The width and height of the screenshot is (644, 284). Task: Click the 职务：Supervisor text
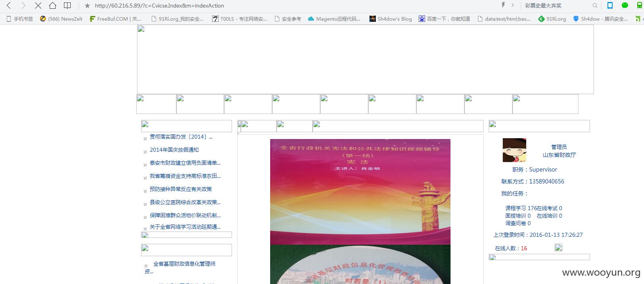tap(535, 170)
